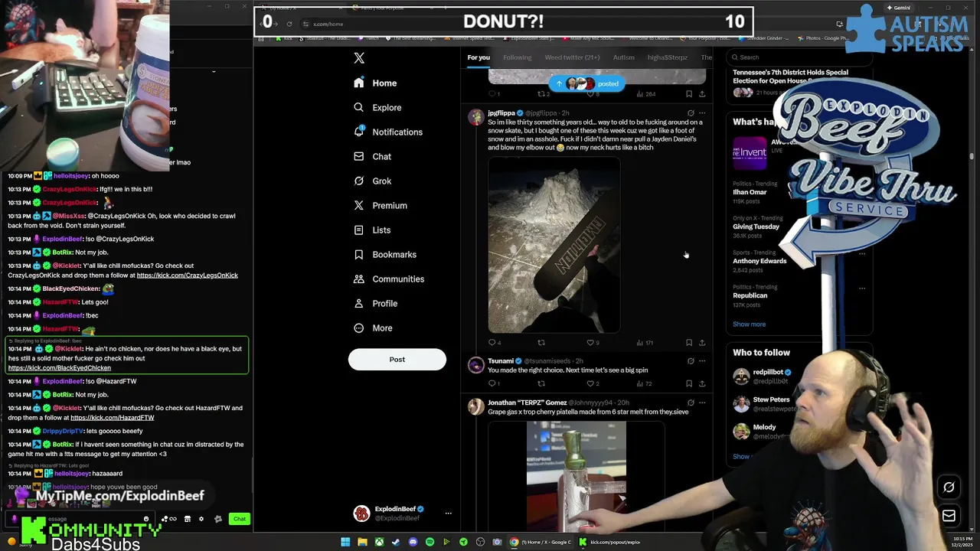Open the kick.com/HazardFTW chat link
The height and width of the screenshot is (551, 980).
point(113,418)
